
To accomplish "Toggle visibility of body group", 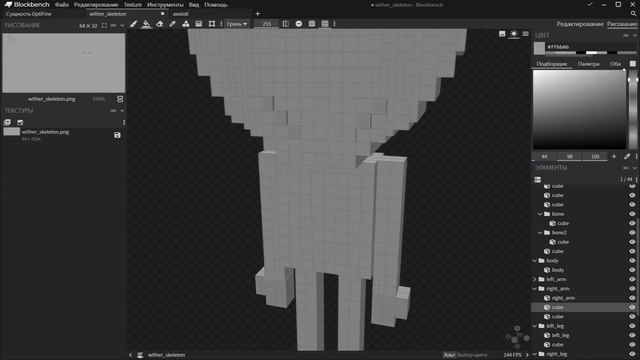I will click(632, 260).
